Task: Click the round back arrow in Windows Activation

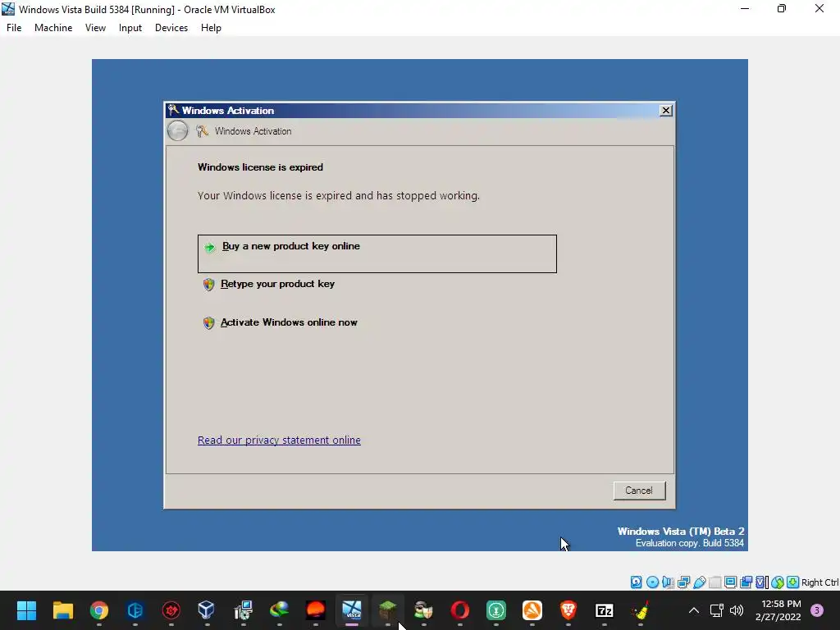Action: (x=177, y=130)
